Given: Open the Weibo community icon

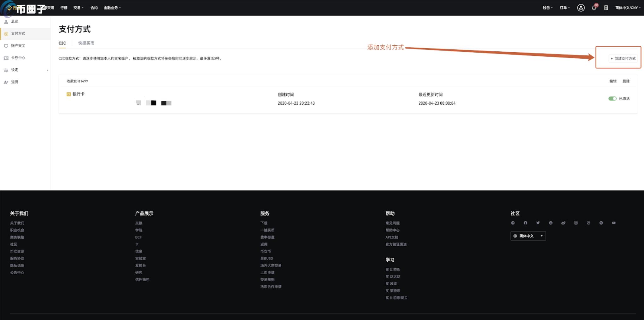Looking at the screenshot, I should coord(563,223).
